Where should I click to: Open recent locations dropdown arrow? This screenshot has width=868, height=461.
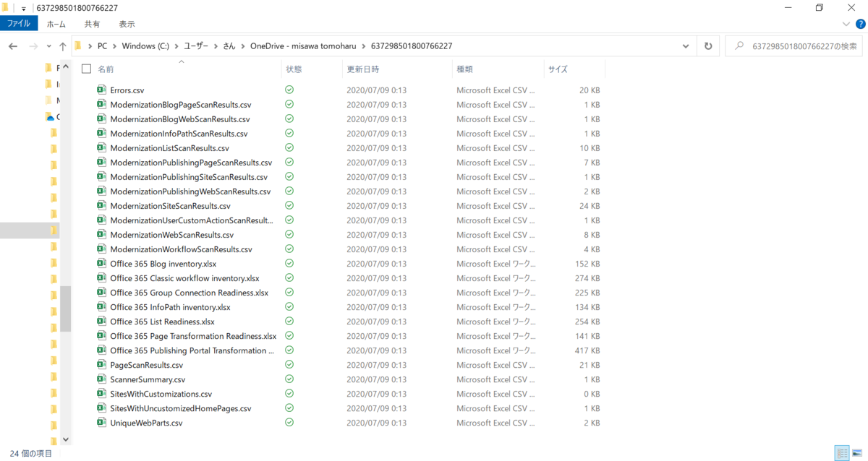click(49, 46)
